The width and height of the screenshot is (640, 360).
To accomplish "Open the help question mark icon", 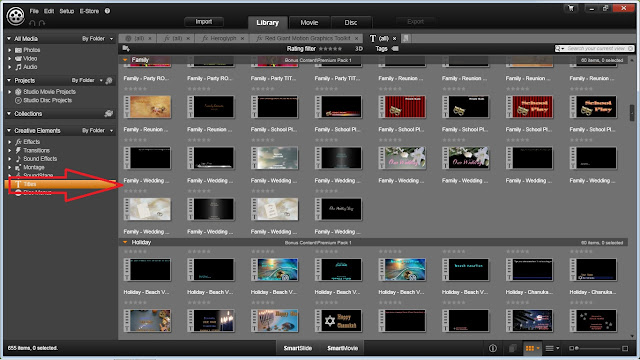I will click(107, 11).
